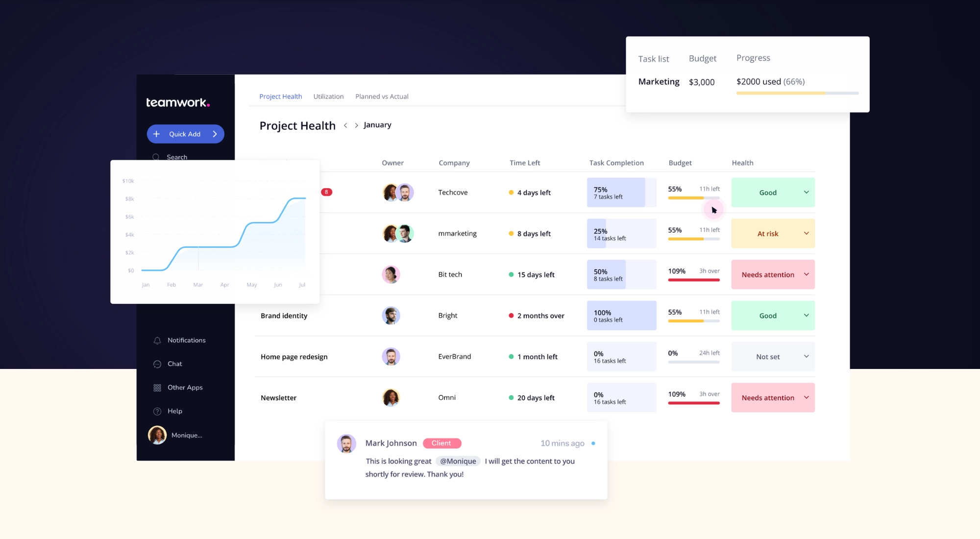
Task: Switch to the Planned vs Actual tab
Action: pos(382,96)
